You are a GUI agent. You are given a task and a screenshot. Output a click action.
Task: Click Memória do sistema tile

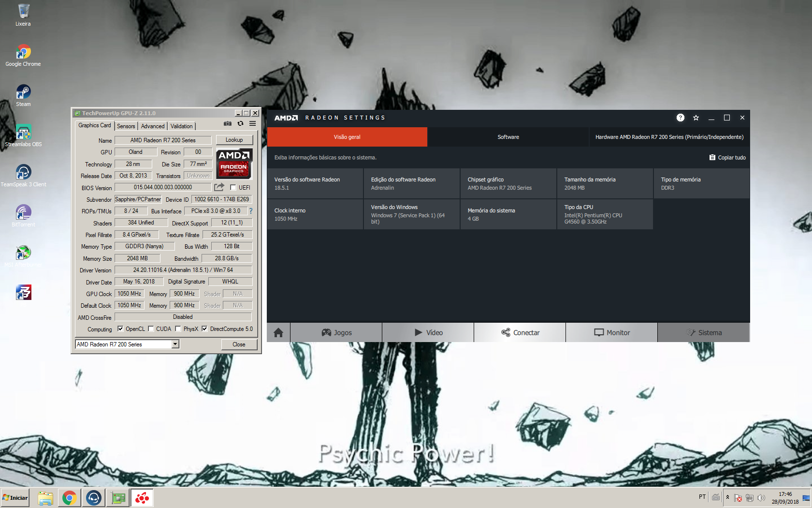pos(508,214)
